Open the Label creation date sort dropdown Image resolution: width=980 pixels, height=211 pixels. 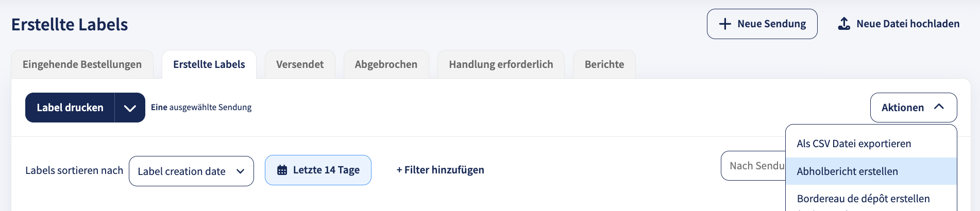click(191, 171)
